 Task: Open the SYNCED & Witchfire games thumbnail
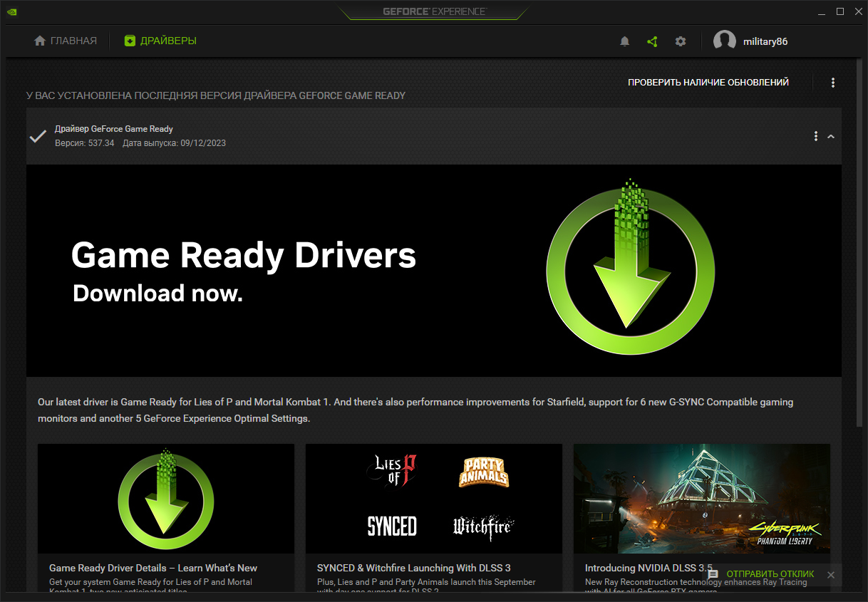tap(434, 499)
